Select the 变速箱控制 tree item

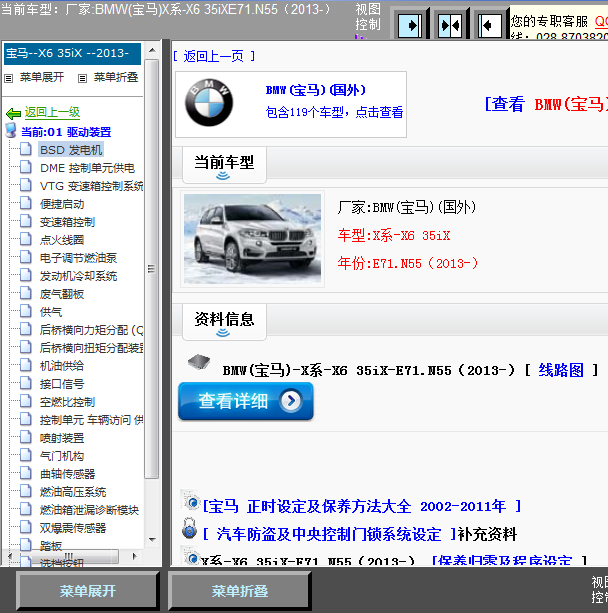[x=67, y=222]
